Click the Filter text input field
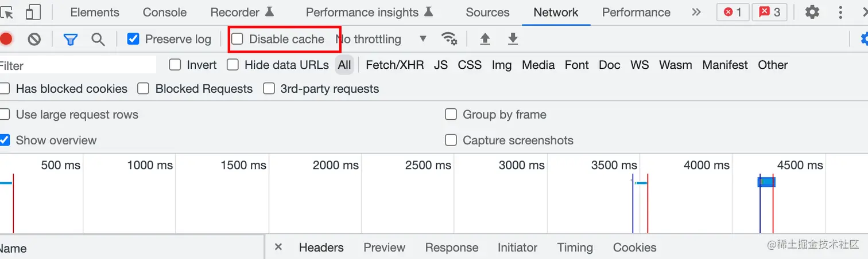Viewport: 868px width, 259px height. point(77,65)
